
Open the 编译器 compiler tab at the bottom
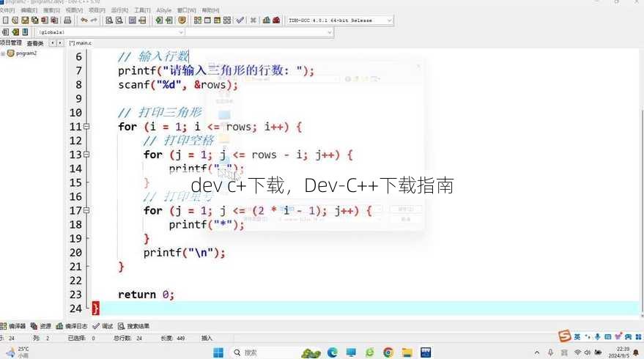(x=13, y=326)
